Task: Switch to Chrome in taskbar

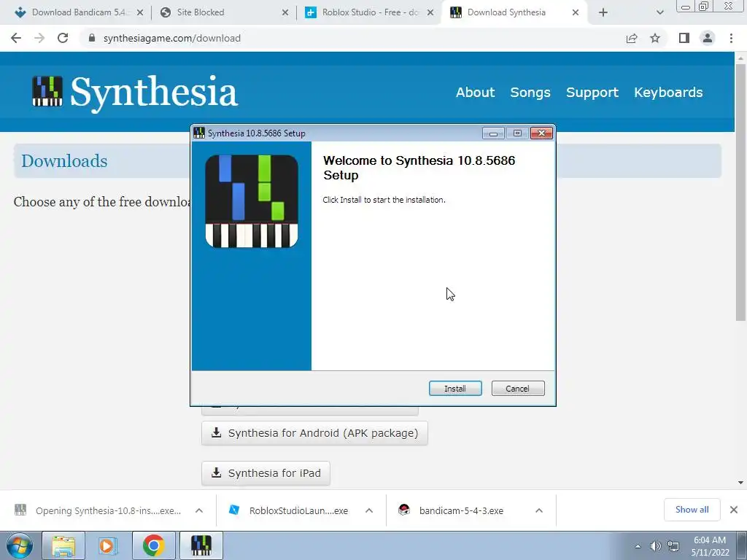Action: tap(153, 545)
